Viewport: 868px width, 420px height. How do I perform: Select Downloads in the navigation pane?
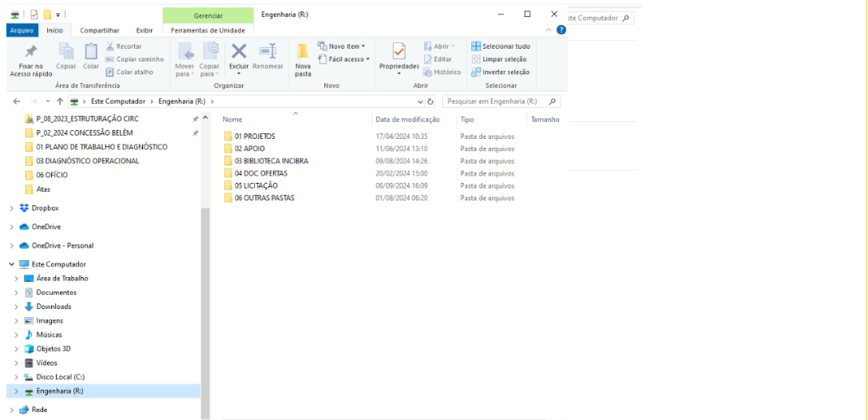tap(54, 307)
